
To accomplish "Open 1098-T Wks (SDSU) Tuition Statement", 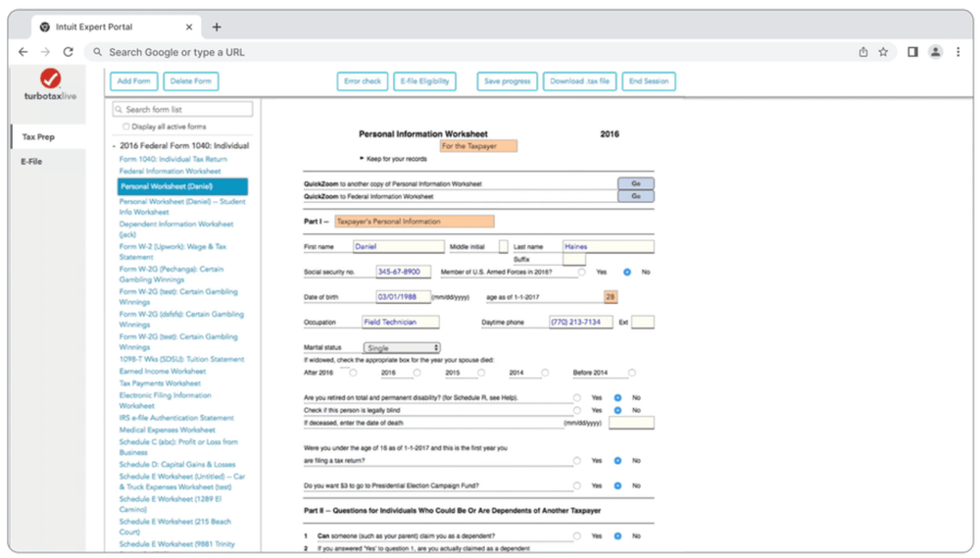I will pos(182,359).
